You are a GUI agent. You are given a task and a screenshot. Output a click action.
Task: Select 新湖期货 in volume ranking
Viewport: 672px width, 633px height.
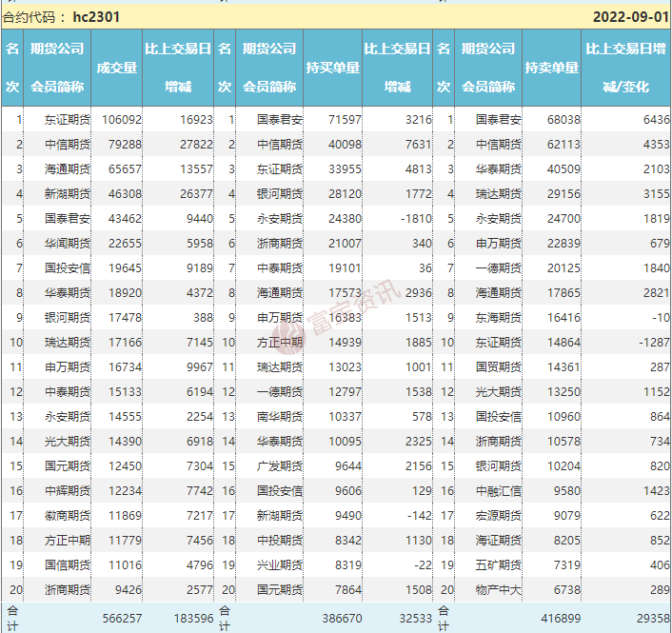68,194
